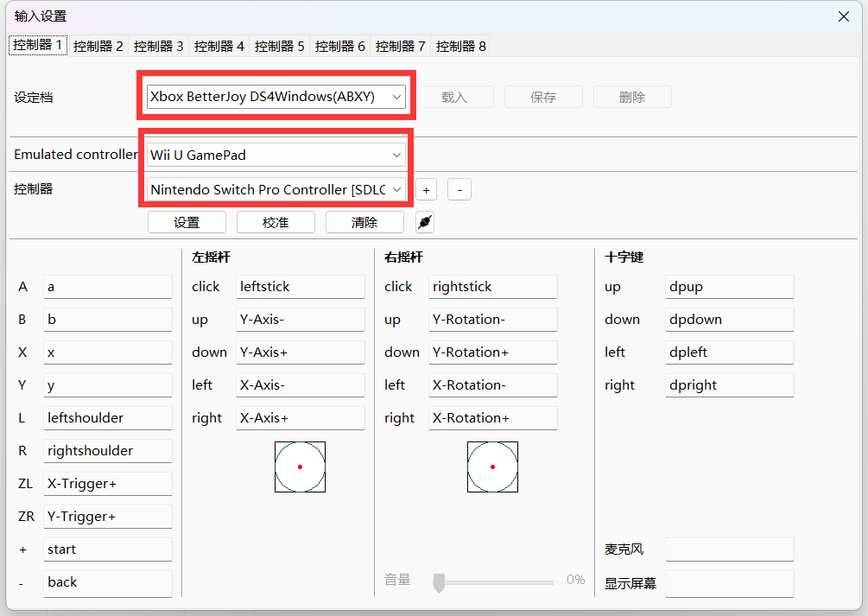The height and width of the screenshot is (616, 868).
Task: Open the Nintendo Switch Pro Controller dropdown
Action: click(x=276, y=189)
